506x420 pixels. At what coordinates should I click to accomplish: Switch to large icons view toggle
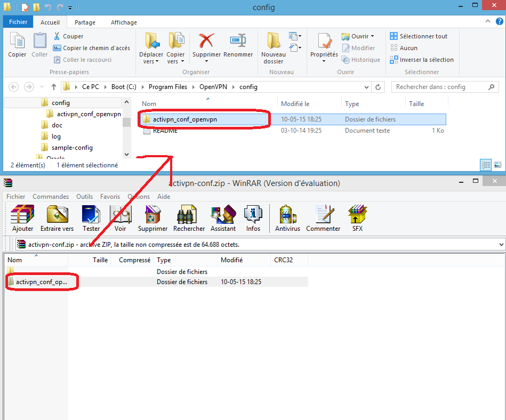point(497,165)
